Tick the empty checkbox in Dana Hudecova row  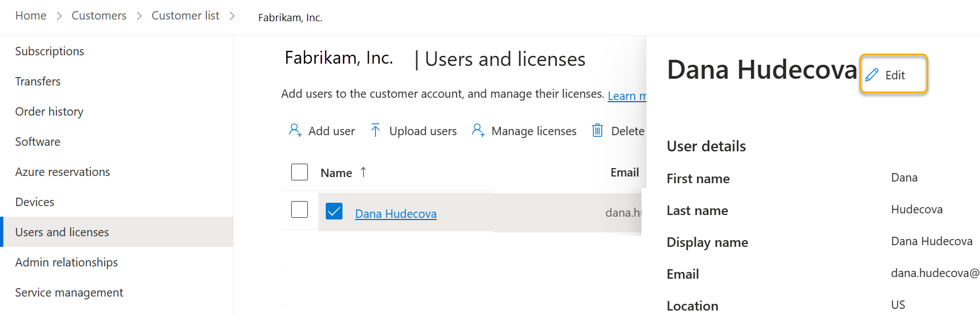(x=300, y=209)
